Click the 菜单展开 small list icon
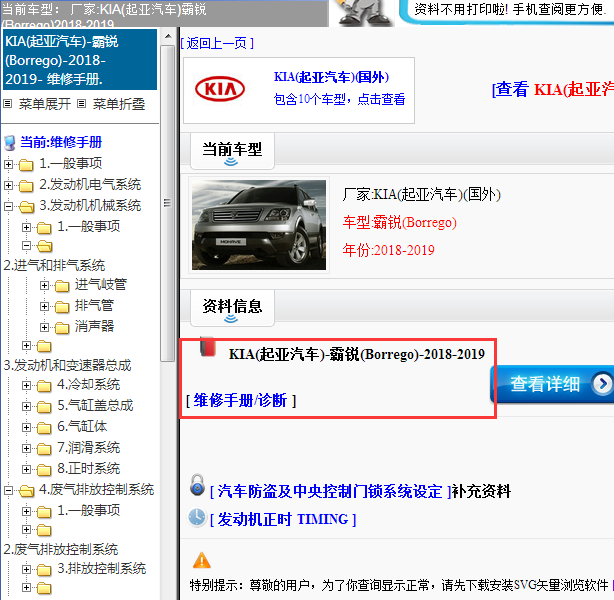The image size is (614, 600). 7,104
